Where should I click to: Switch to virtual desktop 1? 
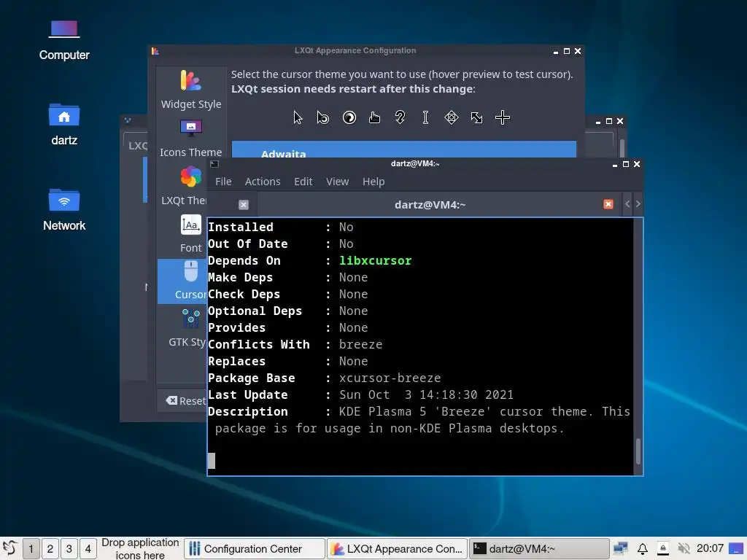point(31,548)
